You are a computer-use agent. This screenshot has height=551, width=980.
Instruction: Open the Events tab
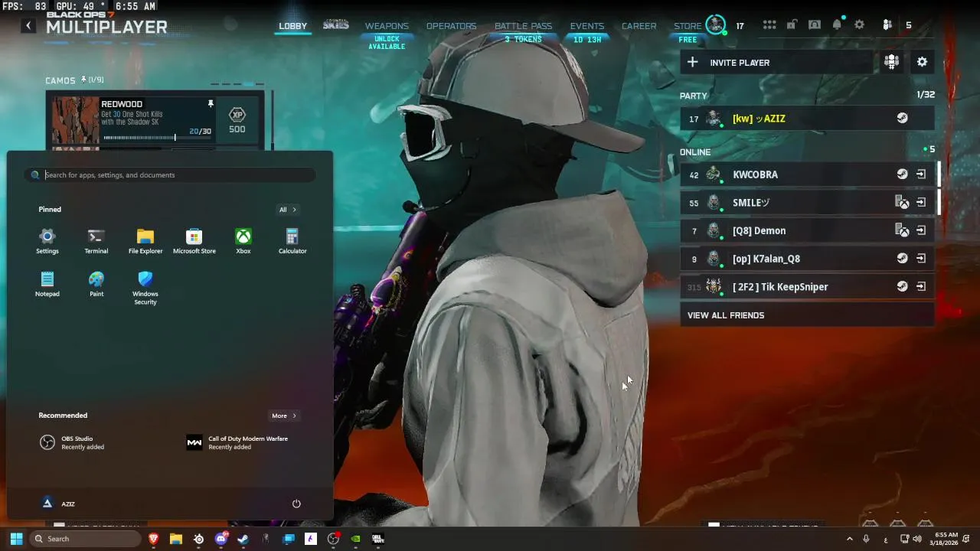click(587, 26)
